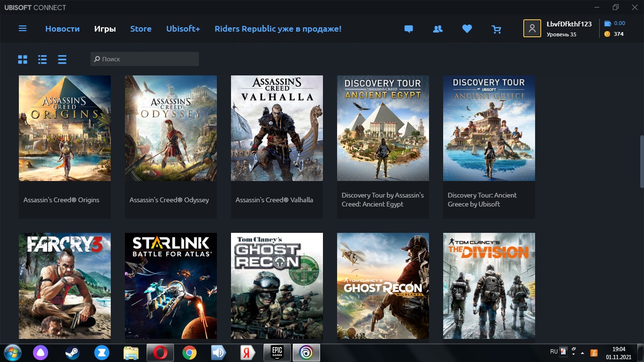
Task: Click username LbvfDfkthf123
Action: coord(569,24)
